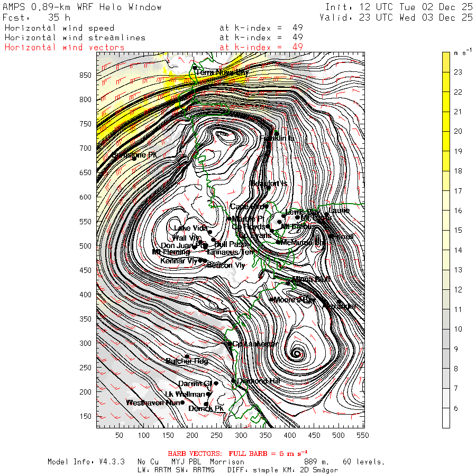Select the Butcher Rdg station label
The image size is (476, 476).
(x=187, y=361)
